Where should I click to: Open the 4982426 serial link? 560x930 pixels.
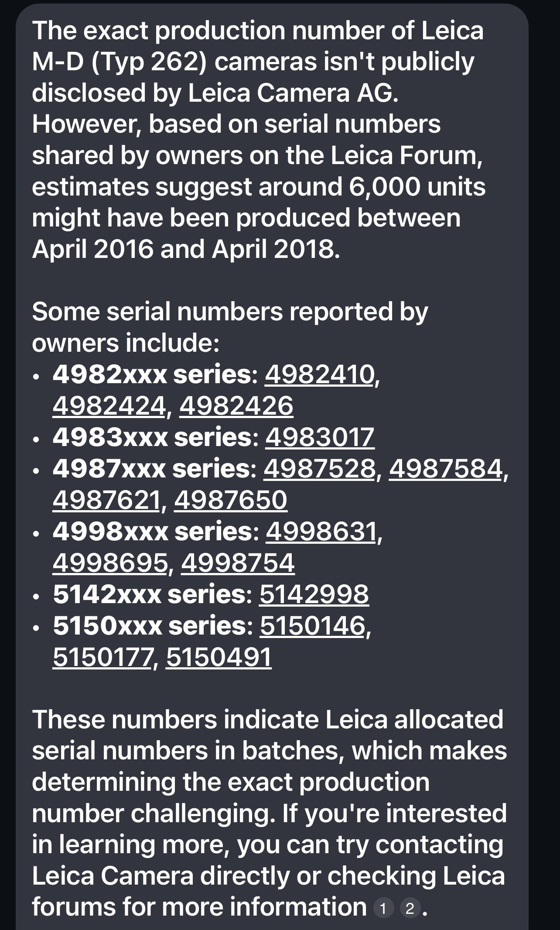coord(236,406)
